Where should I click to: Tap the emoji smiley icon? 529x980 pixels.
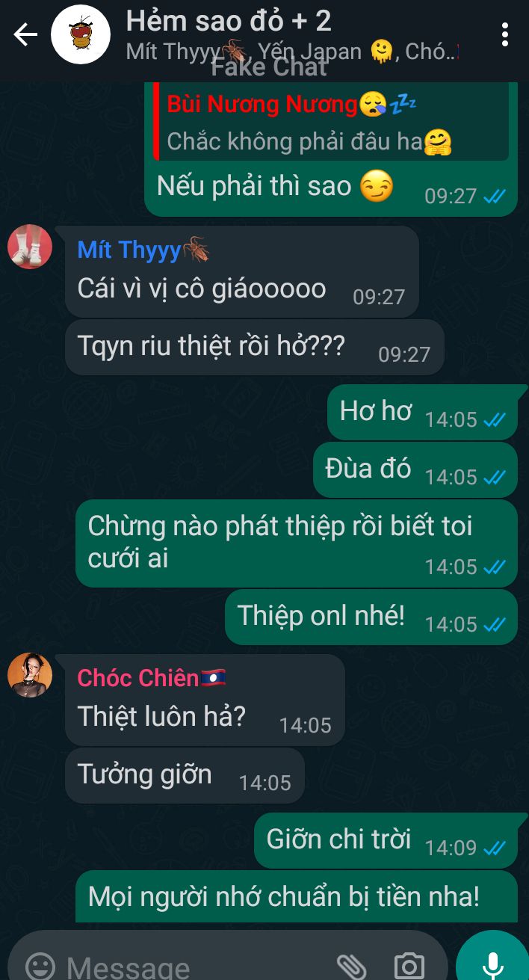40,966
